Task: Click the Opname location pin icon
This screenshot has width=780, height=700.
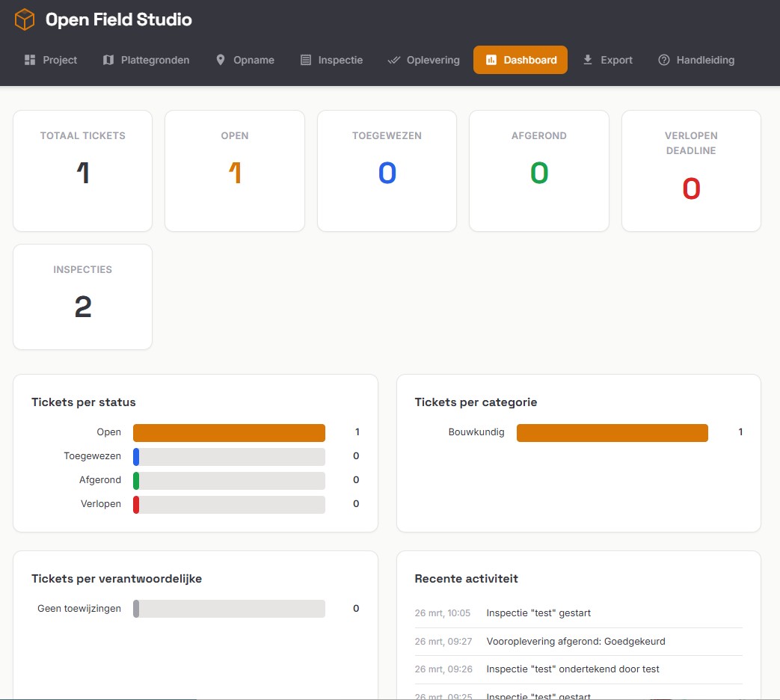Action: [x=221, y=60]
